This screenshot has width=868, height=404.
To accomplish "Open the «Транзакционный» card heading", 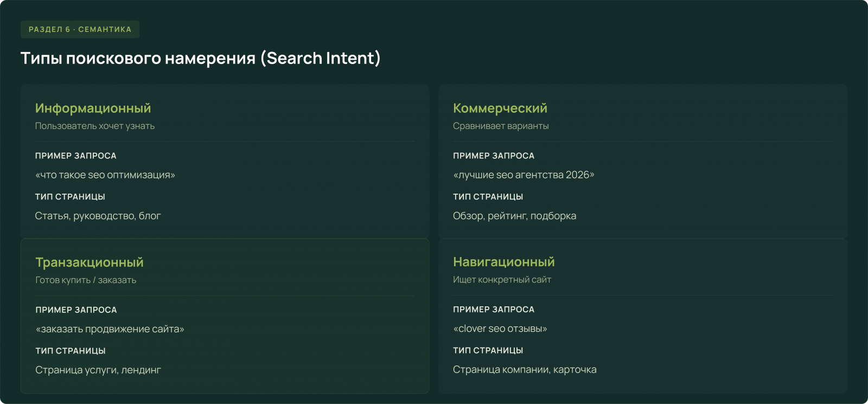I will 90,262.
